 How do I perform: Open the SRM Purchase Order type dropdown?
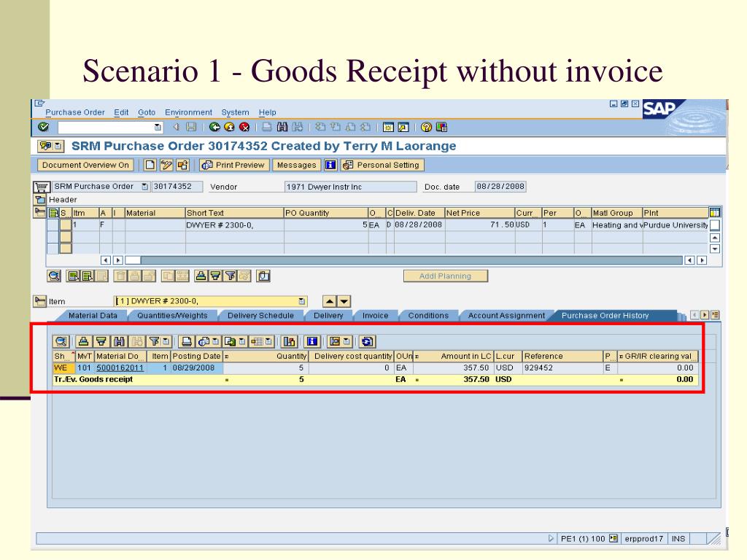pyautogui.click(x=145, y=187)
